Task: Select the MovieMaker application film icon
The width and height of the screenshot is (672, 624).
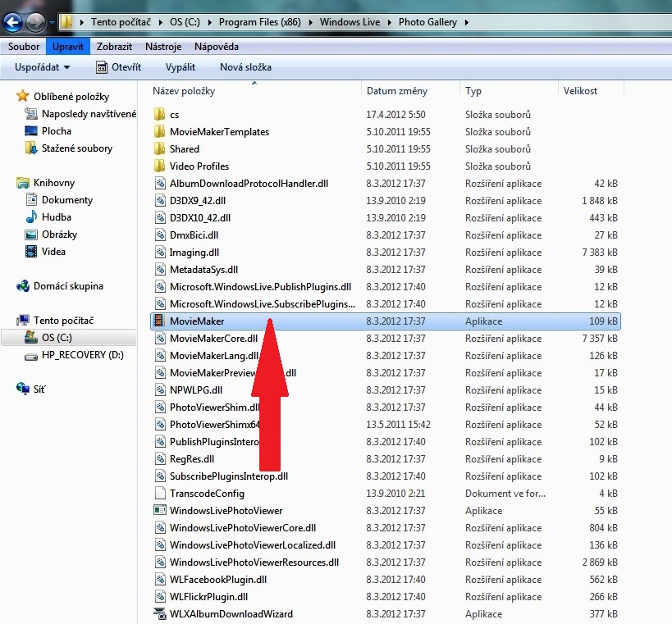Action: [159, 321]
